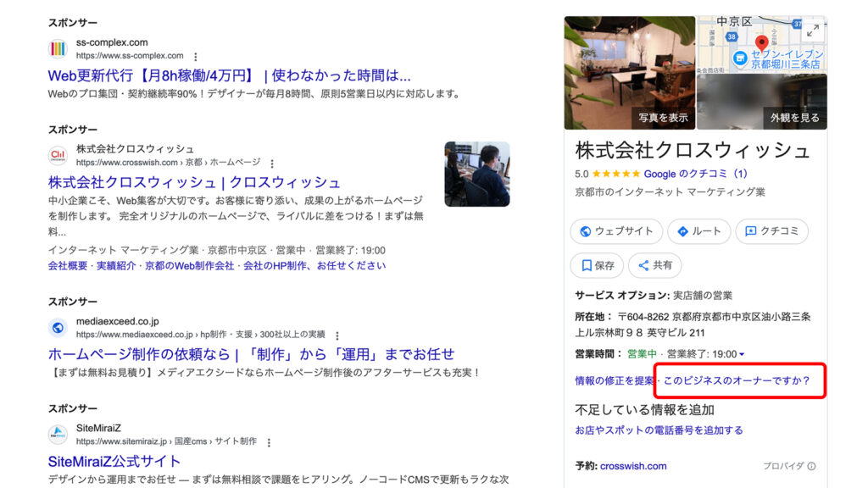The height and width of the screenshot is (488, 868).
Task: Click the SiteMiraiZ site name text
Action: pos(98,428)
